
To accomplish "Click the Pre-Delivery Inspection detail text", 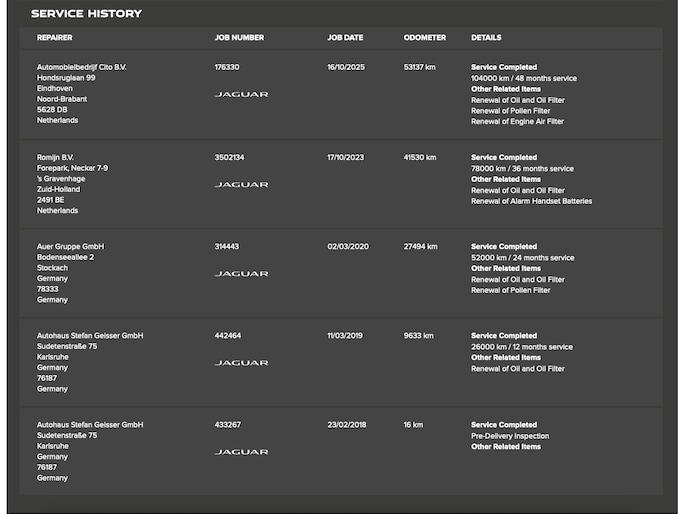I will point(510,436).
